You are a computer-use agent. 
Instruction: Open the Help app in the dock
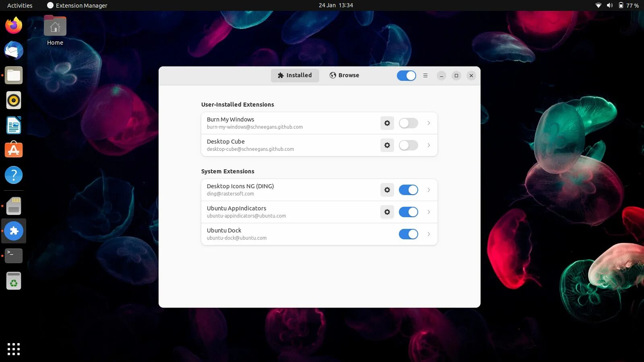coord(14,175)
